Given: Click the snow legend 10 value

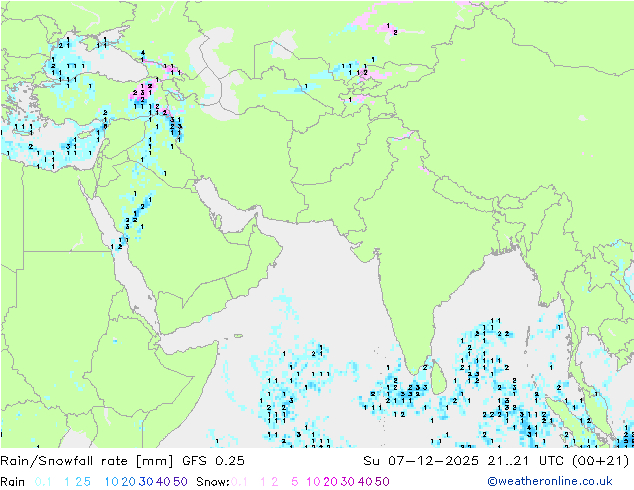Looking at the screenshot, I should [313, 482].
